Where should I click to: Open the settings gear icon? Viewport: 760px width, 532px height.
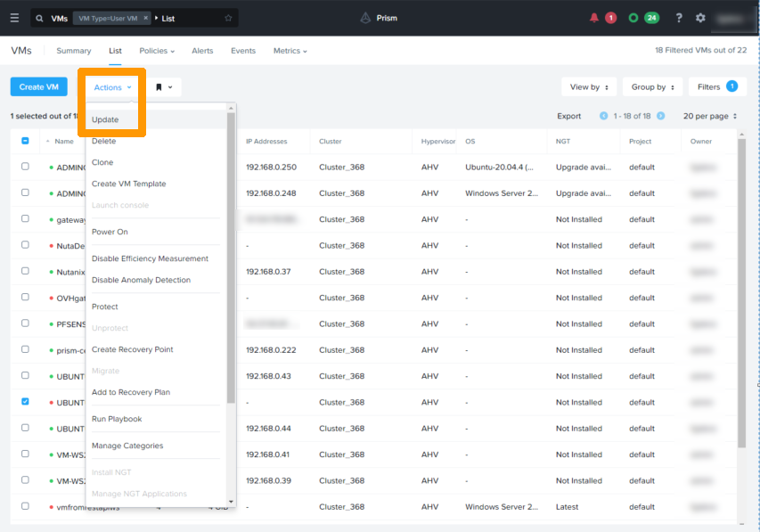[700, 18]
